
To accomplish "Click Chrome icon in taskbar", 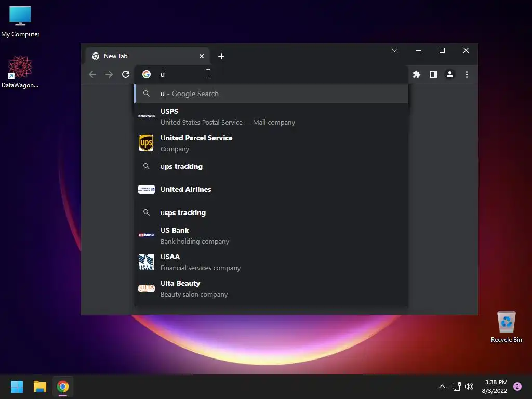I will (x=63, y=387).
